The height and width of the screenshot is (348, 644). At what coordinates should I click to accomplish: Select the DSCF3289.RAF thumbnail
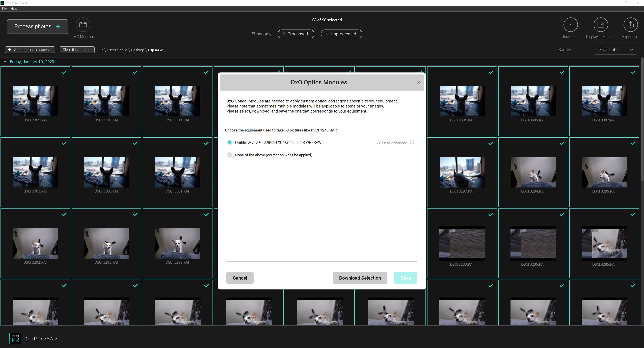pos(177,243)
